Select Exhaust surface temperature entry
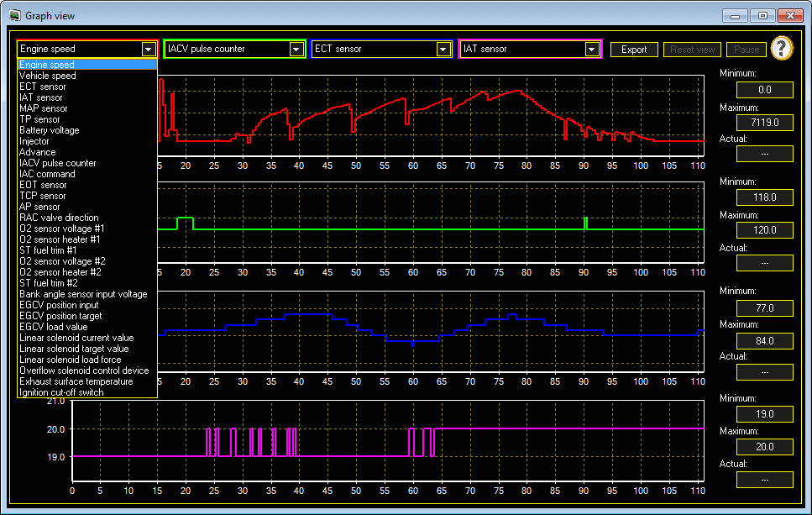Screen dimensions: 812x515 (76, 381)
